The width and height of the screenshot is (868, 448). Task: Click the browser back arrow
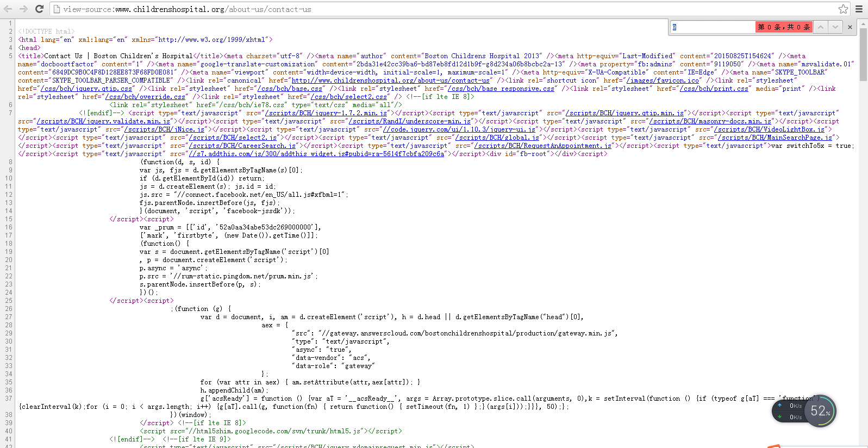tap(8, 9)
